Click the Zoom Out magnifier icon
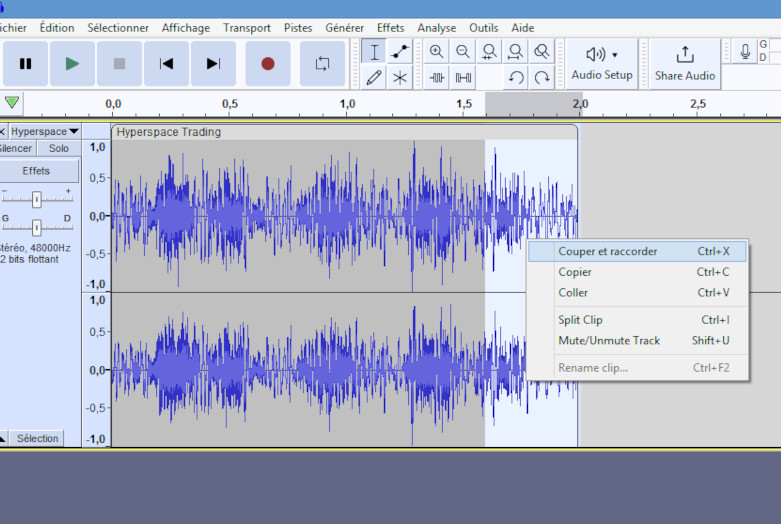This screenshot has width=781, height=524. tap(463, 52)
